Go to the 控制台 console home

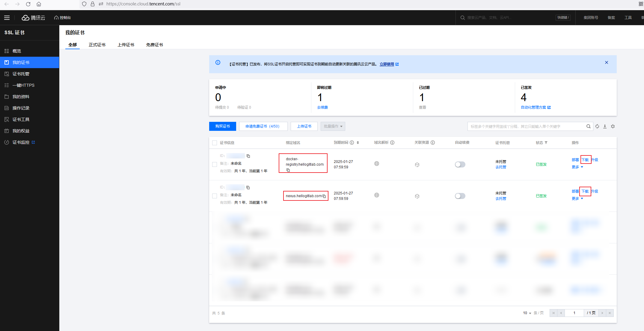pos(62,18)
